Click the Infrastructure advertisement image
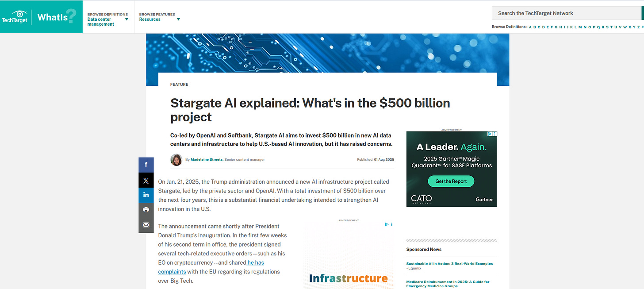644x289 pixels. pyautogui.click(x=349, y=255)
